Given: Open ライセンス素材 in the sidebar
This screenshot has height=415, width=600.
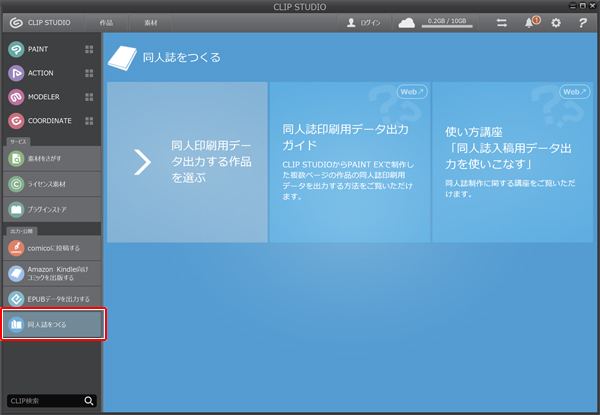Looking at the screenshot, I should [x=52, y=184].
